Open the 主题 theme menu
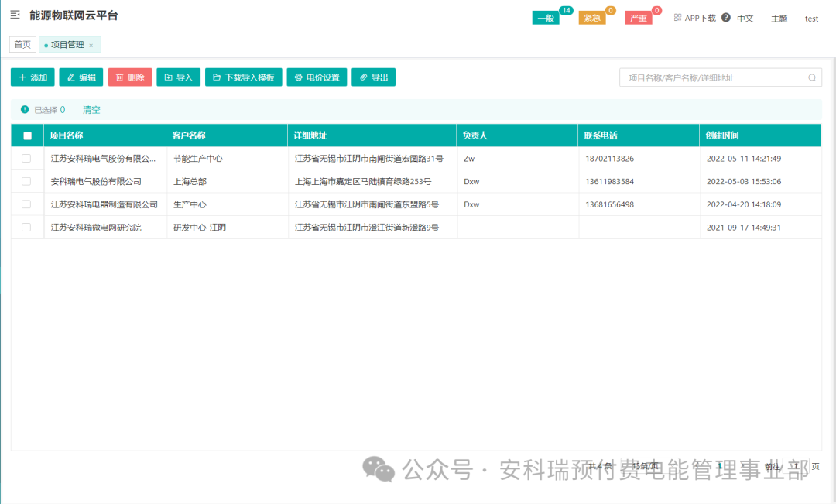The image size is (836, 504). (x=779, y=19)
